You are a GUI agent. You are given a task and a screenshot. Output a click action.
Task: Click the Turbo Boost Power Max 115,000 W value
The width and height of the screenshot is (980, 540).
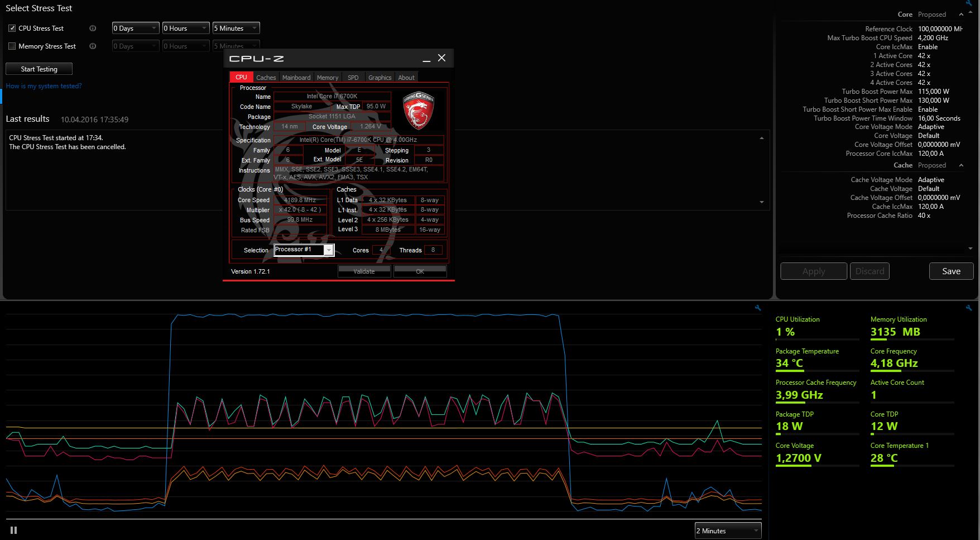(x=934, y=92)
